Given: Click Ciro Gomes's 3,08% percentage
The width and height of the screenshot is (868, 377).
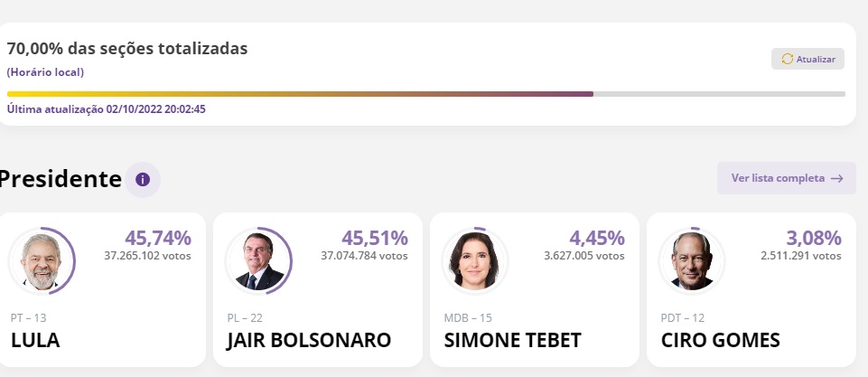Looking at the screenshot, I should pos(814,239).
